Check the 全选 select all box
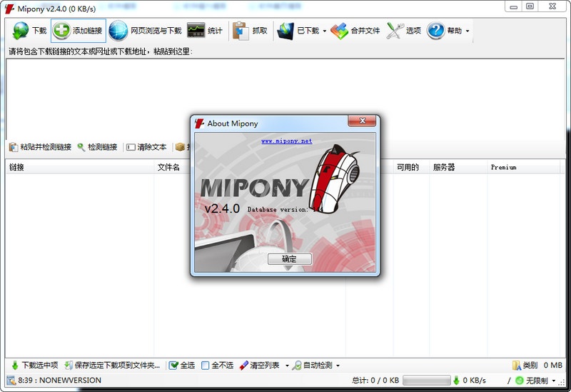 [x=173, y=365]
